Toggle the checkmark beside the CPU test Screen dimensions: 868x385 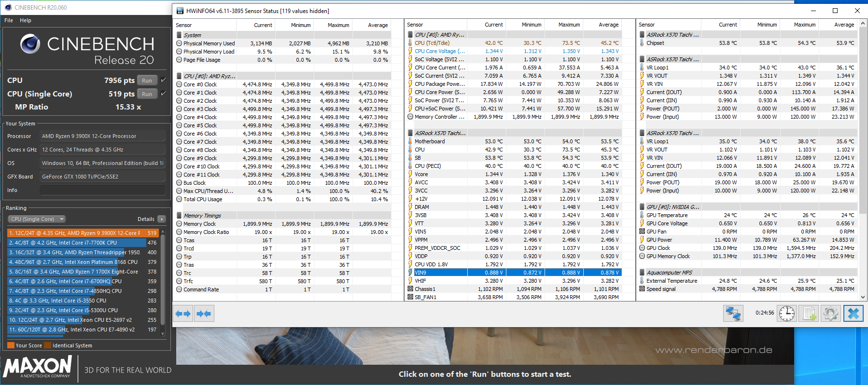coord(163,80)
